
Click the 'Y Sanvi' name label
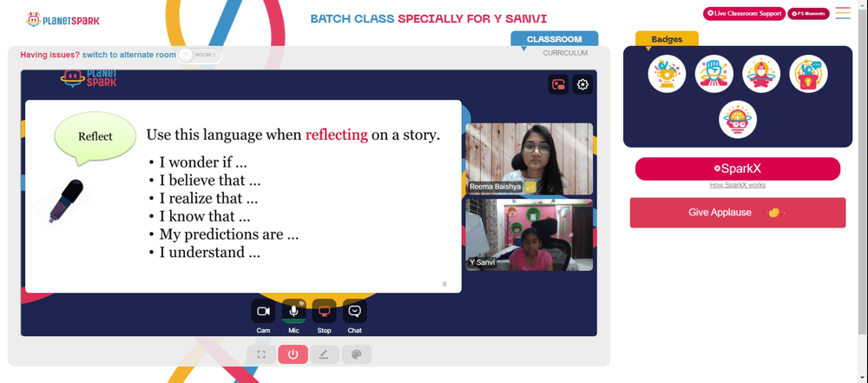[482, 263]
